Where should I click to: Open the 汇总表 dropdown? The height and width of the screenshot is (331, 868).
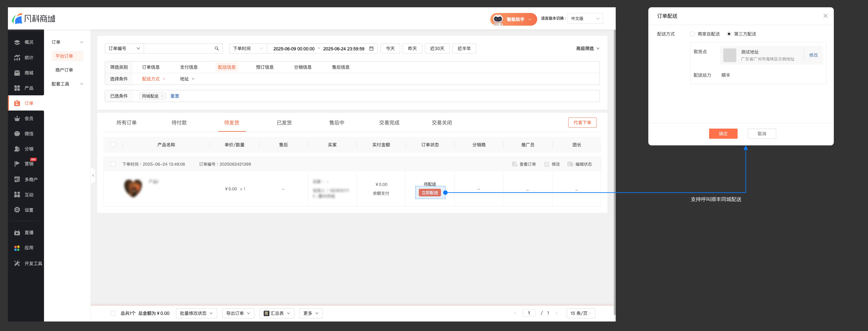(x=277, y=313)
